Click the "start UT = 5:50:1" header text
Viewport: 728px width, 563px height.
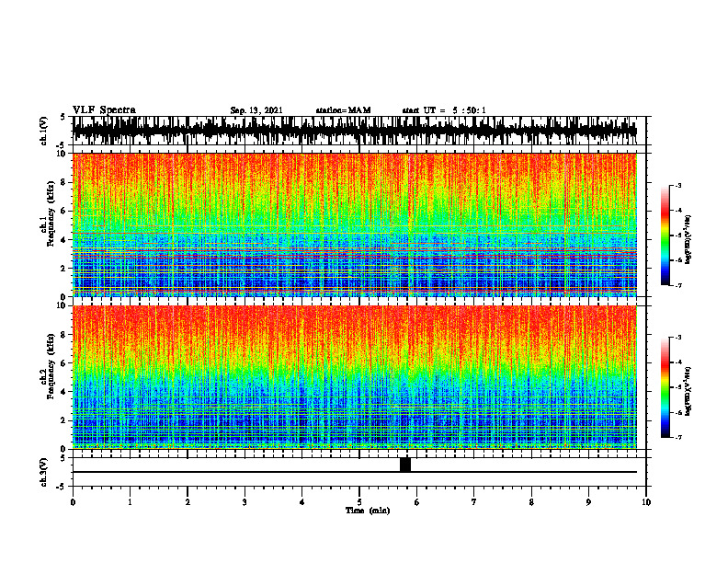pos(444,110)
